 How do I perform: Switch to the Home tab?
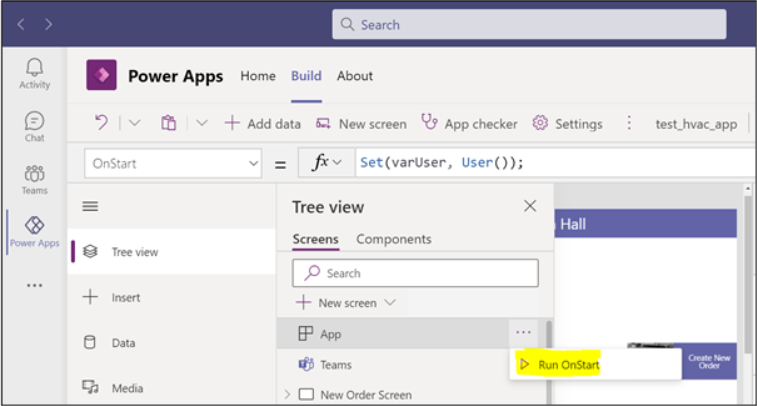click(x=258, y=76)
